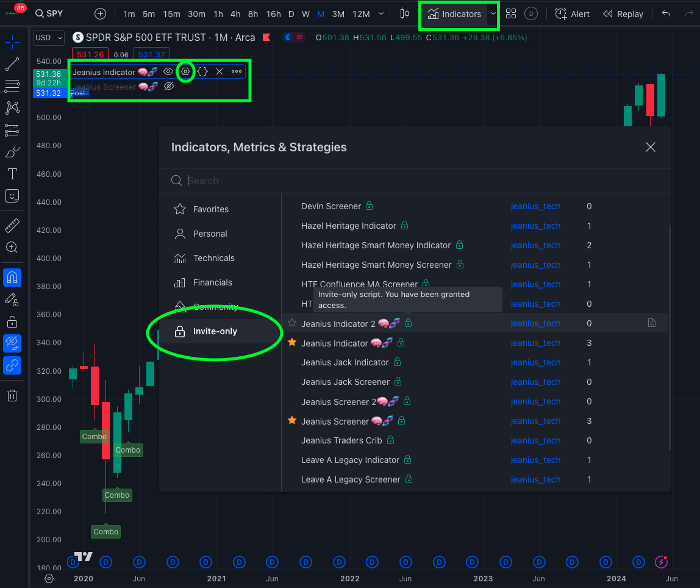
Task: Open the Financials category
Action: (x=221, y=282)
